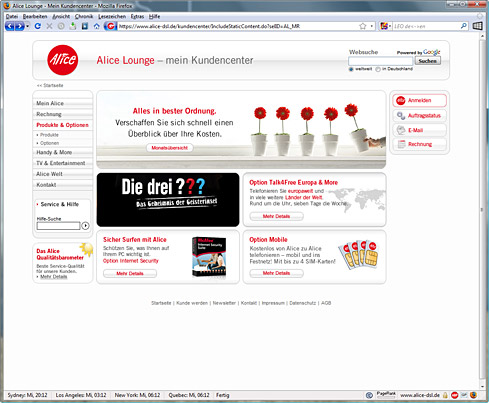Bookmark this page with the star icon

(362, 26)
